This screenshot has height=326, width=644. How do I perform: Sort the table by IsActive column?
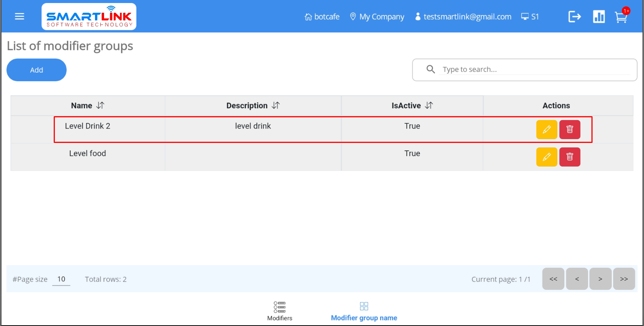pos(429,106)
